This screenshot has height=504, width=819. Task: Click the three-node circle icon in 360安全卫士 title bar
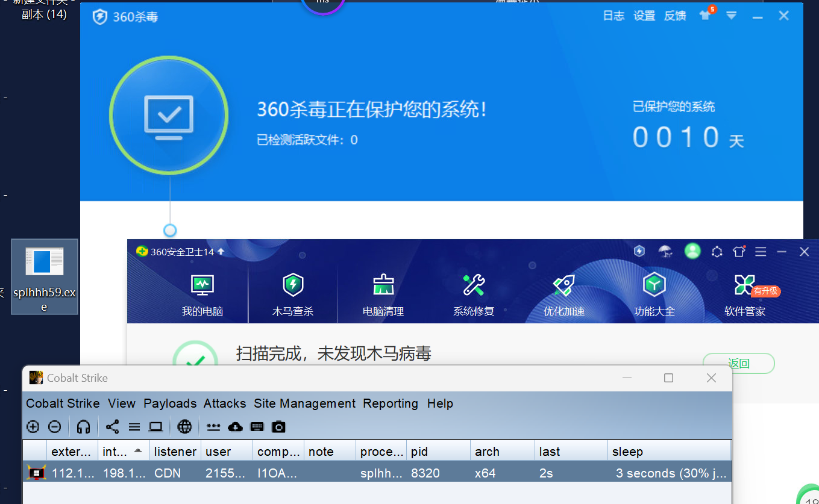pyautogui.click(x=717, y=252)
